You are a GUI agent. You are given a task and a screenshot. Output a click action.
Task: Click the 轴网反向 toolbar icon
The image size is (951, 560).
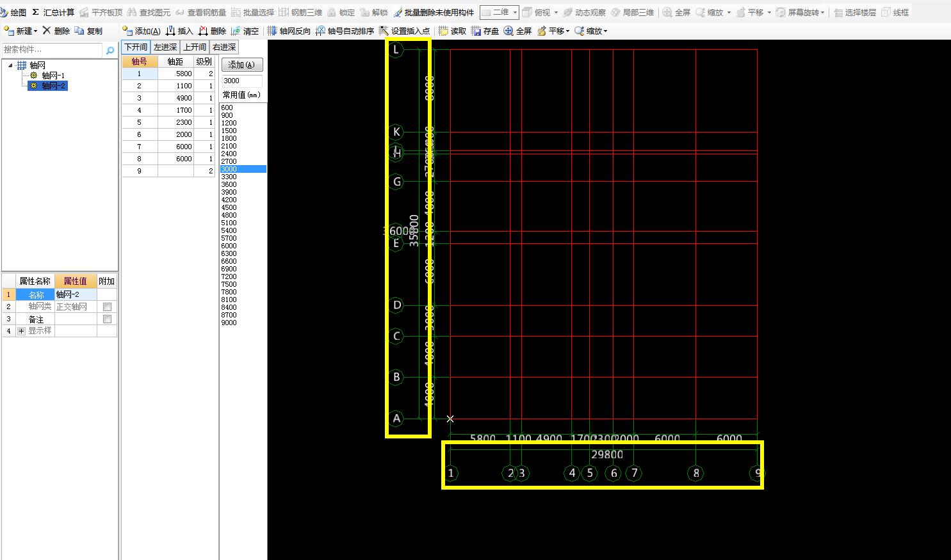coord(272,31)
